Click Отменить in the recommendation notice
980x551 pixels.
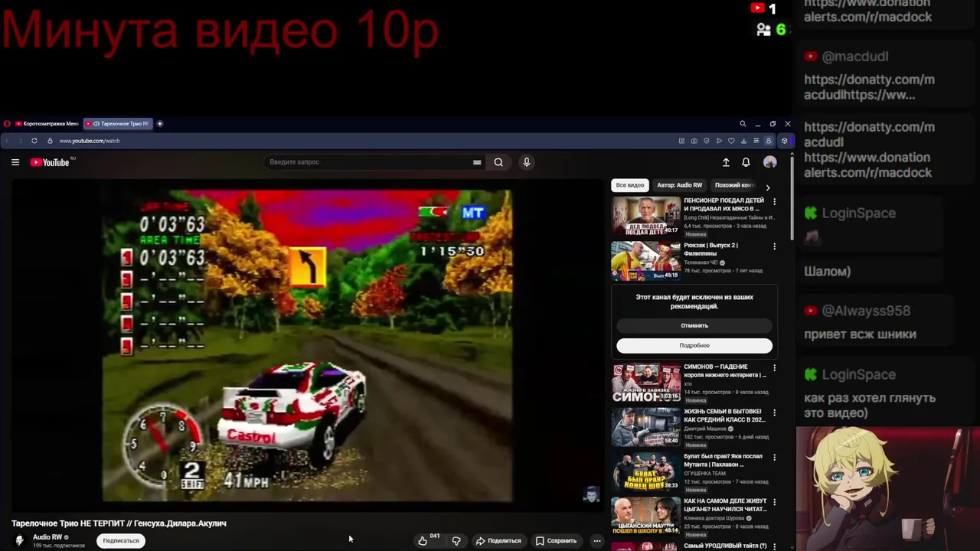tap(694, 326)
